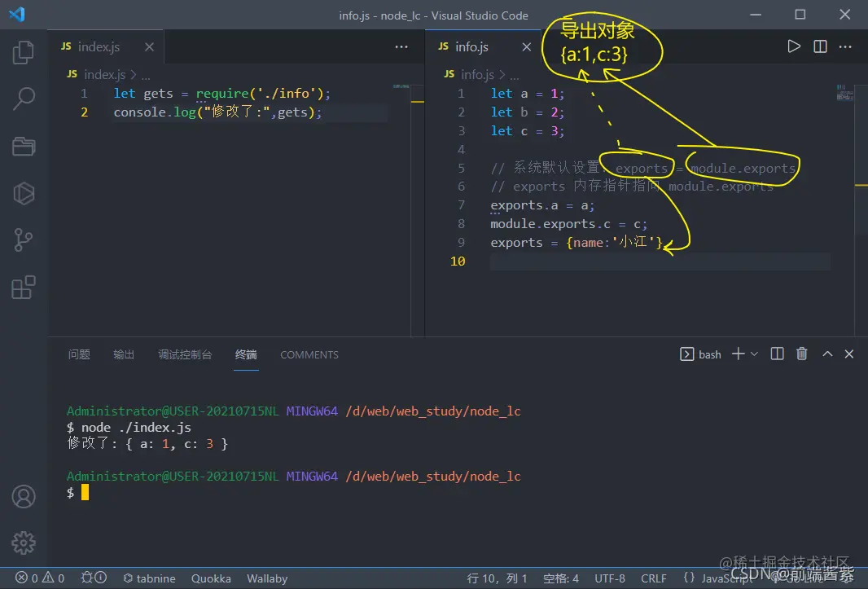Open the Explorer view in activity bar

24,52
